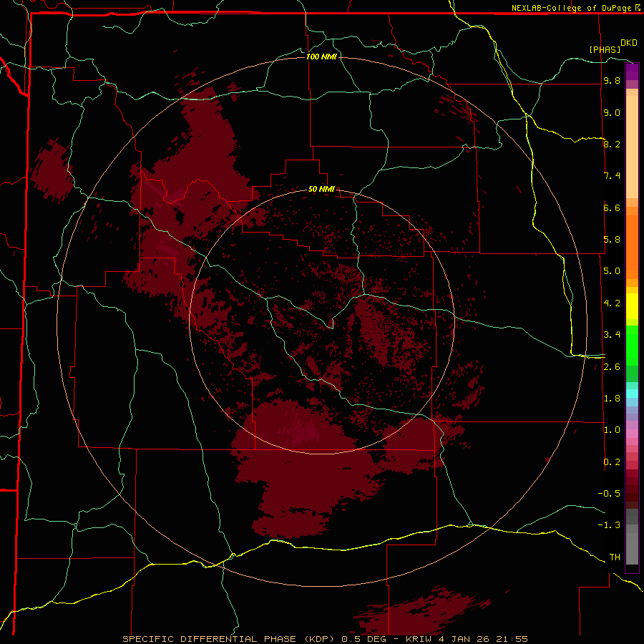Click the purple top band of the color bar
Screen dimensions: 644x644
632,72
